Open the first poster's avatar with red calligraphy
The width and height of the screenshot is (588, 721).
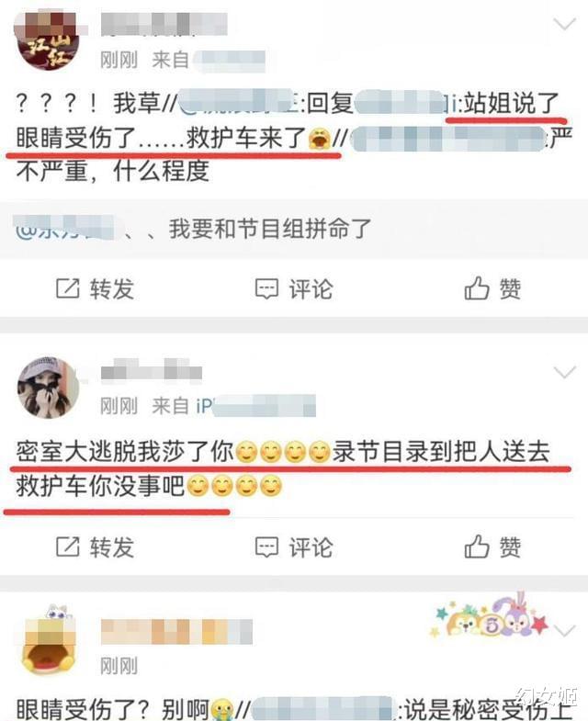(x=48, y=40)
